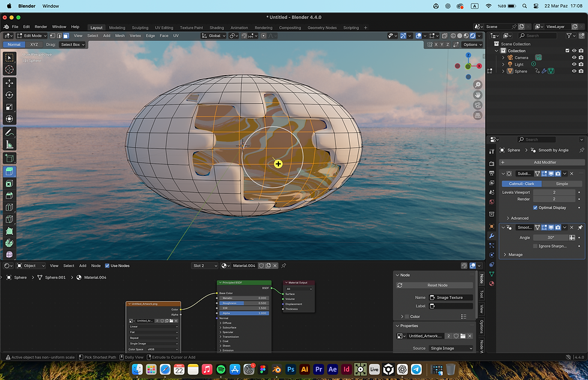Toggle camera view gizmo button
Image resolution: width=588 pixels, height=380 pixels.
(x=478, y=105)
